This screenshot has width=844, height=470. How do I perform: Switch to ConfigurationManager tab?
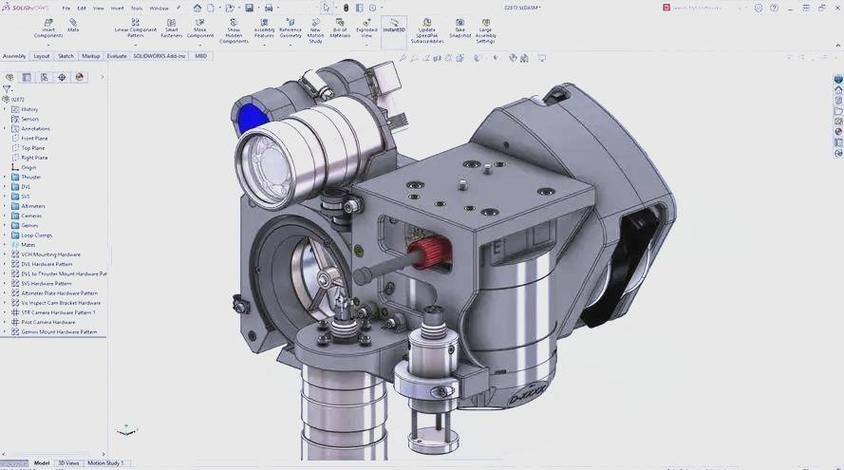point(44,77)
